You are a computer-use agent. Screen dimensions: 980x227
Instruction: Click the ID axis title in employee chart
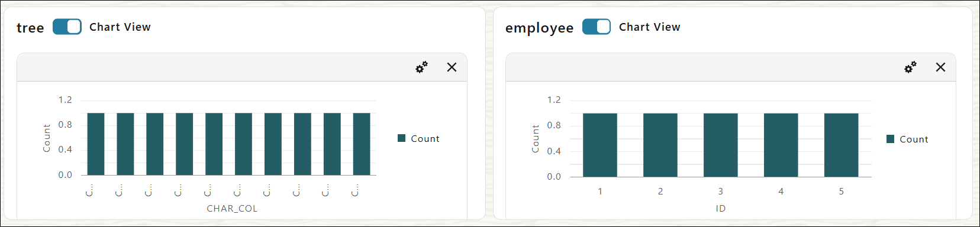[720, 209]
